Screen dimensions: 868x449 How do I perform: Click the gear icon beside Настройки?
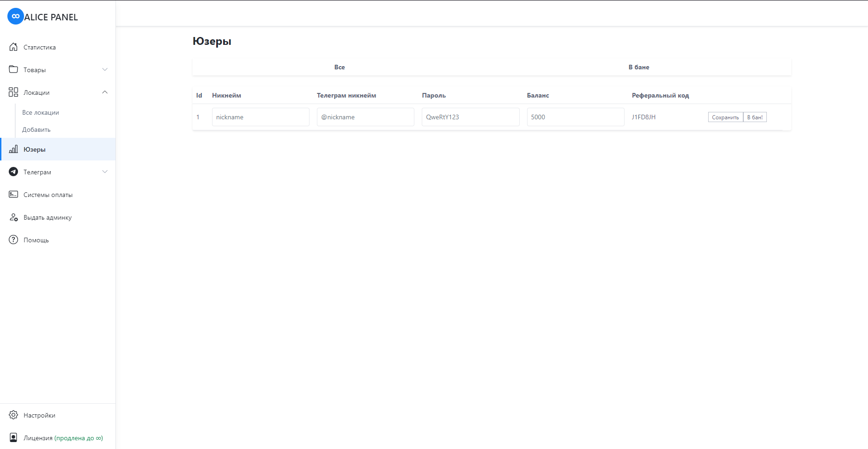13,415
